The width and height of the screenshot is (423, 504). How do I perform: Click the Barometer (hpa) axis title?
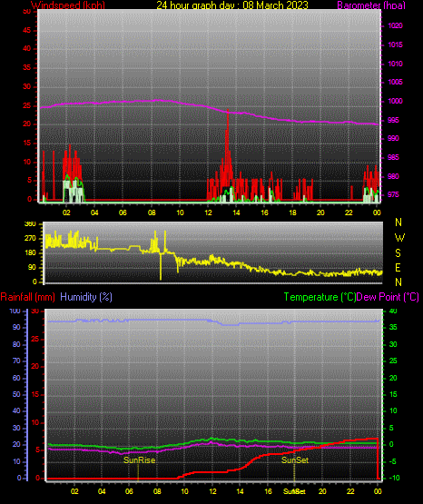pyautogui.click(x=371, y=5)
